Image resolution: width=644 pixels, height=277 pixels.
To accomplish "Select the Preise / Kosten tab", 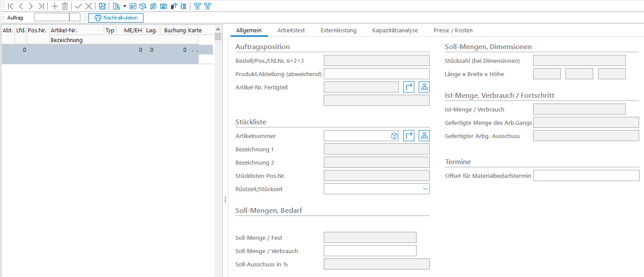I will pyautogui.click(x=453, y=31).
